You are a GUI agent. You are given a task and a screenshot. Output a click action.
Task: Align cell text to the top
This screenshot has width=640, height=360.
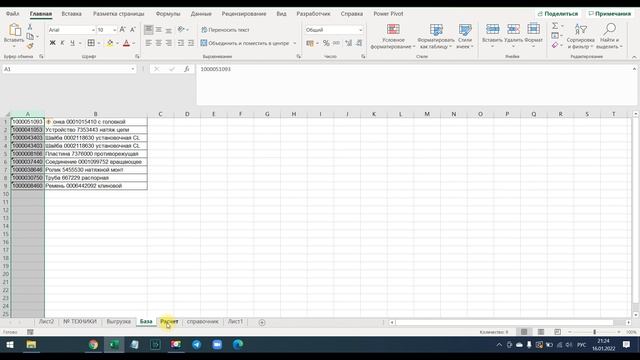point(149,29)
